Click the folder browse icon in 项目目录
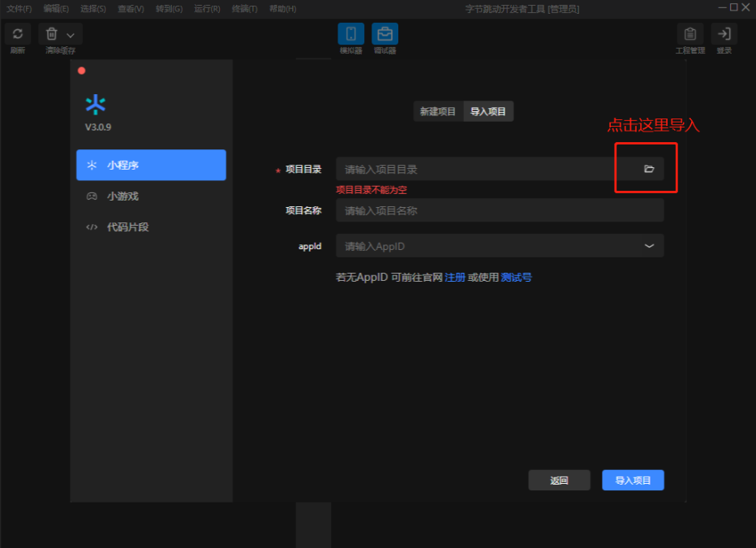 click(649, 169)
